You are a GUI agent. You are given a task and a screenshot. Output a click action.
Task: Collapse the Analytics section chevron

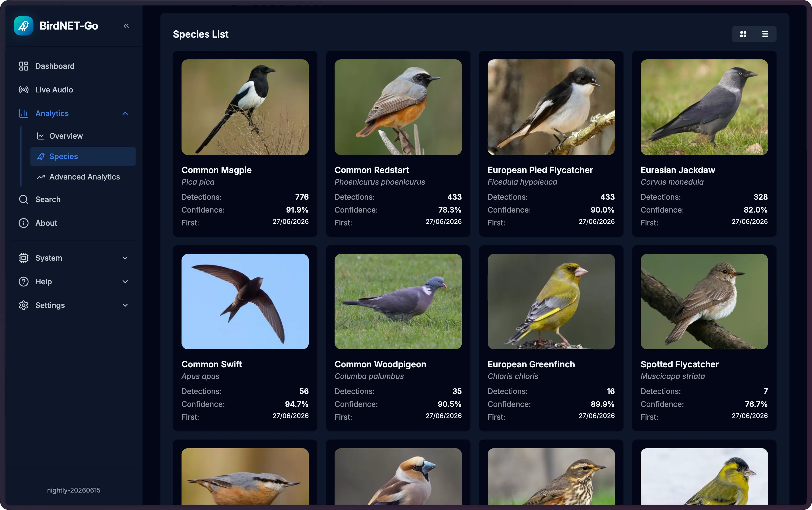coord(125,113)
